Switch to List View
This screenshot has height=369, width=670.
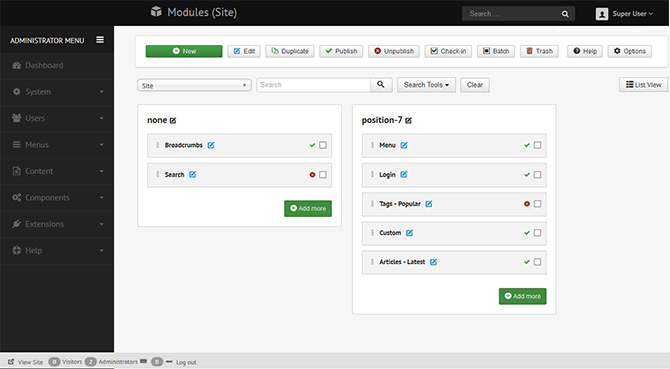(644, 85)
